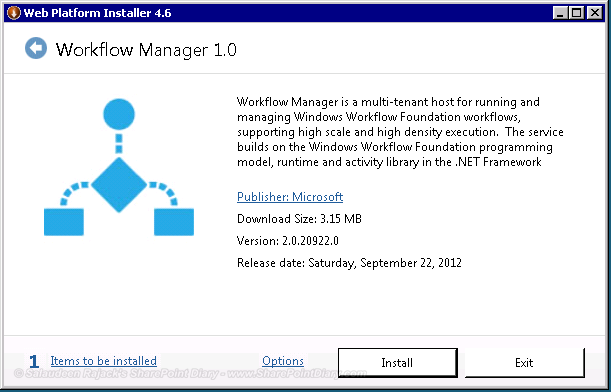This screenshot has height=392, width=611.
Task: Click the Version: 2.0.20922.0 text
Action: coord(288,241)
